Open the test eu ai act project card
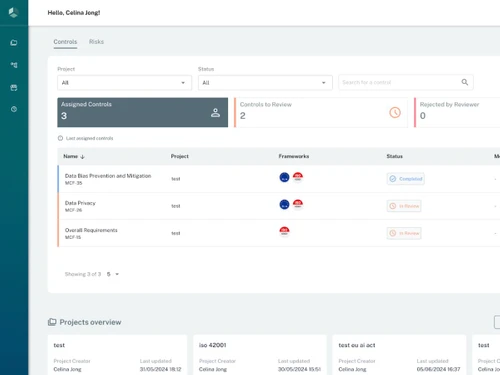The width and height of the screenshot is (500, 375). [x=399, y=355]
